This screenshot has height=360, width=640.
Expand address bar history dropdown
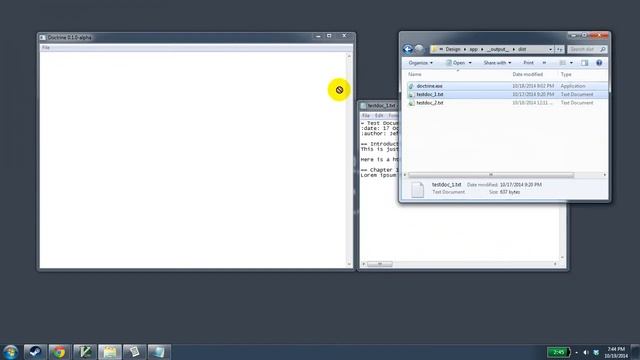tap(550, 49)
